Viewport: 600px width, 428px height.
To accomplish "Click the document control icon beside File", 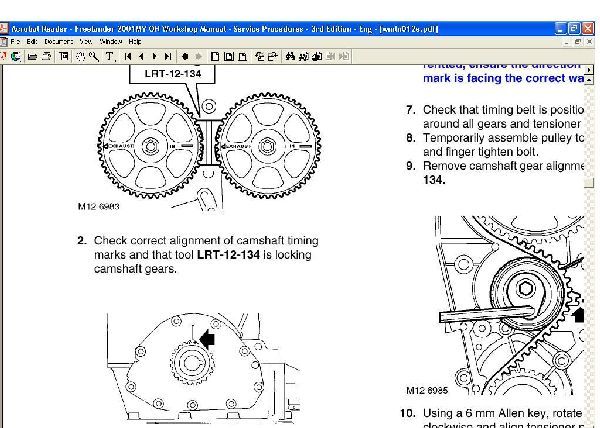I will coord(3,41).
